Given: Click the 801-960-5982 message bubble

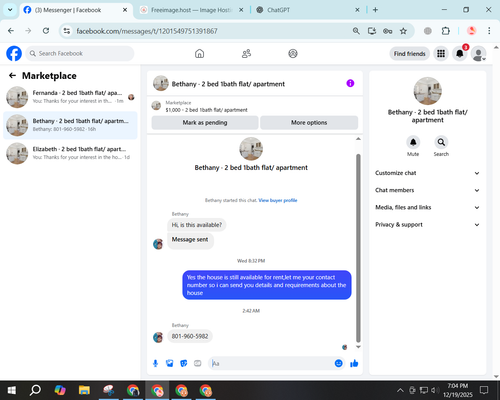Looking at the screenshot, I should point(190,336).
